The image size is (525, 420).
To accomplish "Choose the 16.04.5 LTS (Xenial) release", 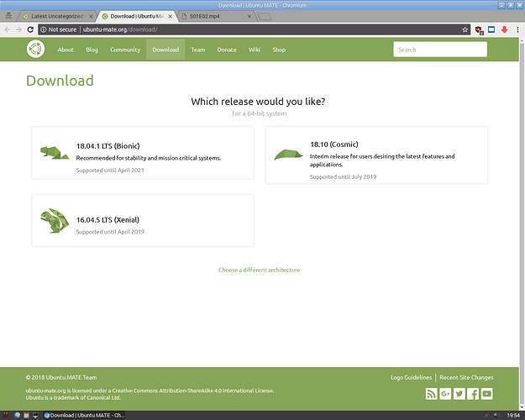I will 143,220.
